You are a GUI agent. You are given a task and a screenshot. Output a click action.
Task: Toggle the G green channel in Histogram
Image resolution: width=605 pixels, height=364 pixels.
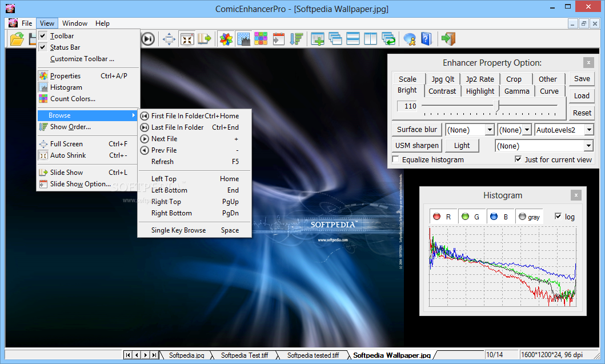point(472,217)
